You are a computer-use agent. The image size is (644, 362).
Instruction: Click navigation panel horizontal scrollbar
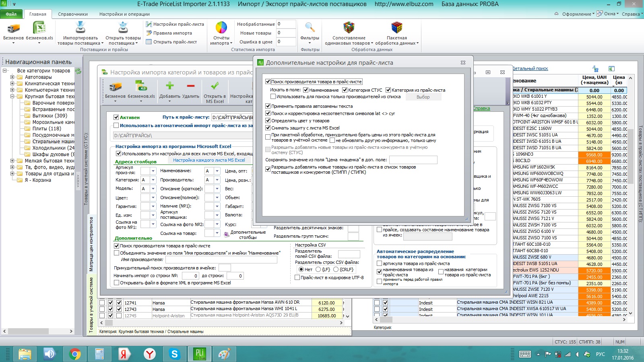tap(38, 331)
